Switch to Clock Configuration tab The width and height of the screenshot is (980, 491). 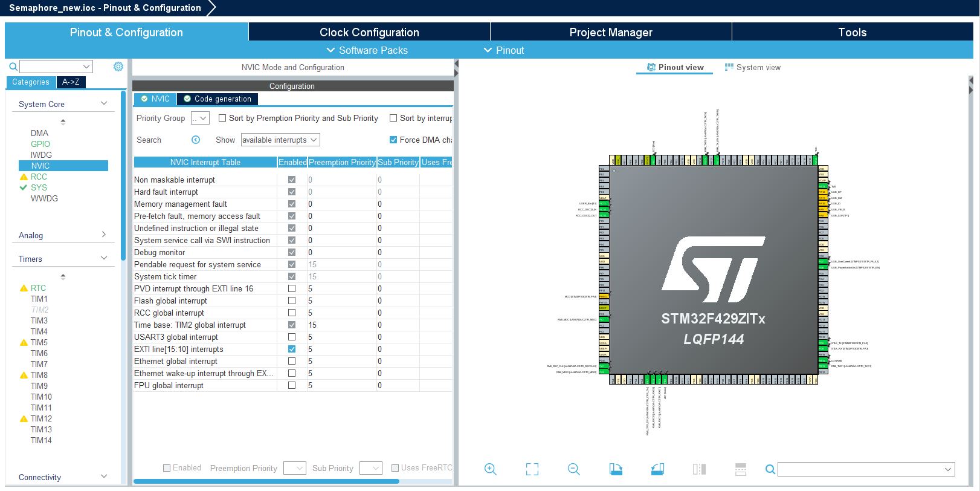369,32
